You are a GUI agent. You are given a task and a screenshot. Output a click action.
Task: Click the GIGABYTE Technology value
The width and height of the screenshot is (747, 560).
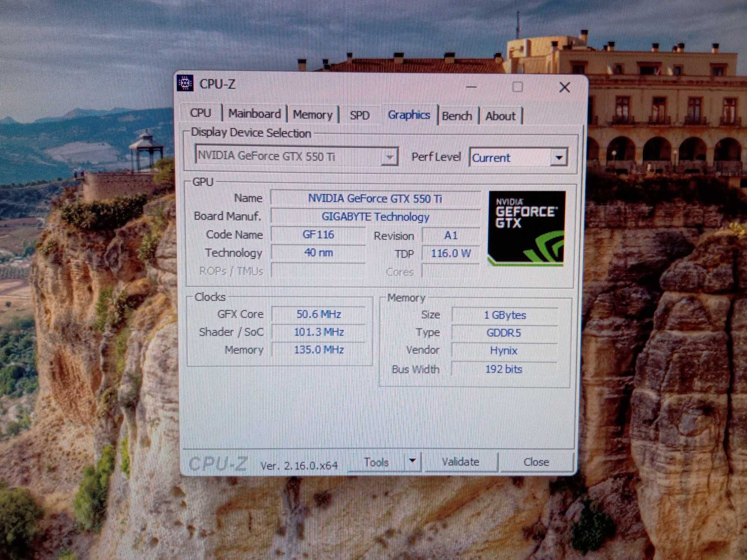pos(375,217)
